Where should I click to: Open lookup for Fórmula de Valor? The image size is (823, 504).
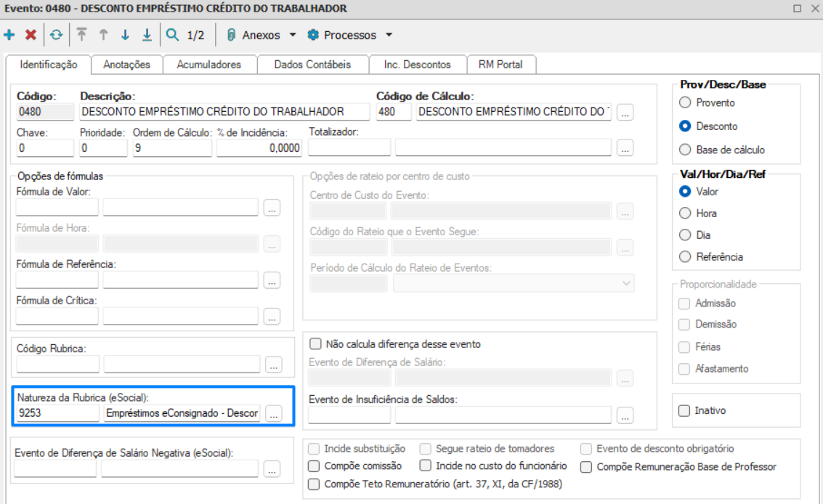click(272, 208)
